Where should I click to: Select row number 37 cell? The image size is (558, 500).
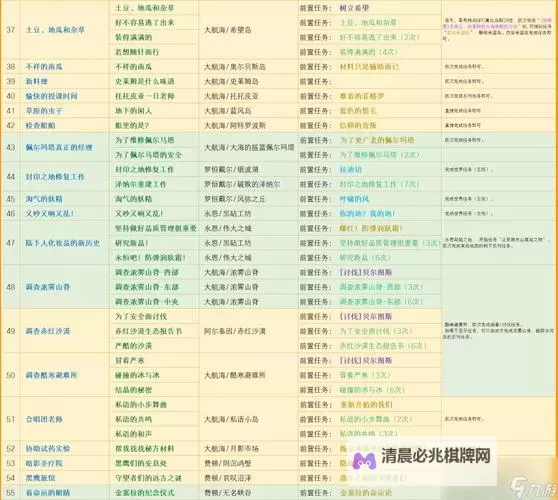click(11, 30)
